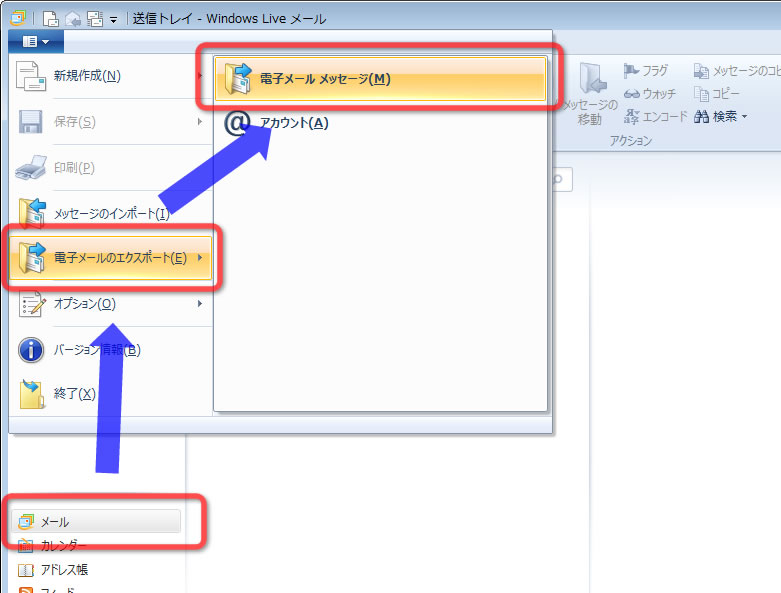This screenshot has width=781, height=593.
Task: Click the message import folder icon
Action: [x=32, y=213]
